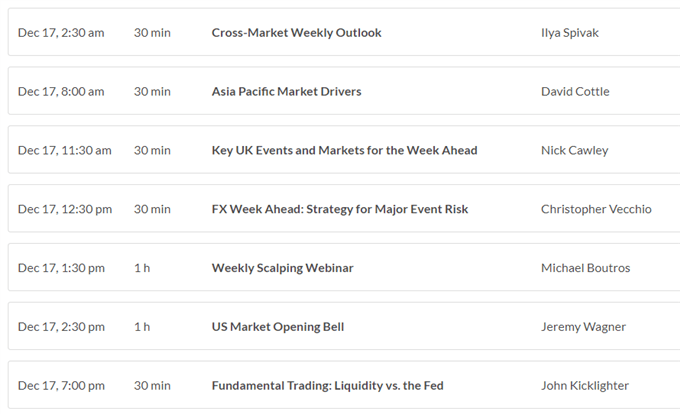The image size is (680, 414).
Task: Select the Dec 17, 11:30 am row date
Action: pos(64,150)
